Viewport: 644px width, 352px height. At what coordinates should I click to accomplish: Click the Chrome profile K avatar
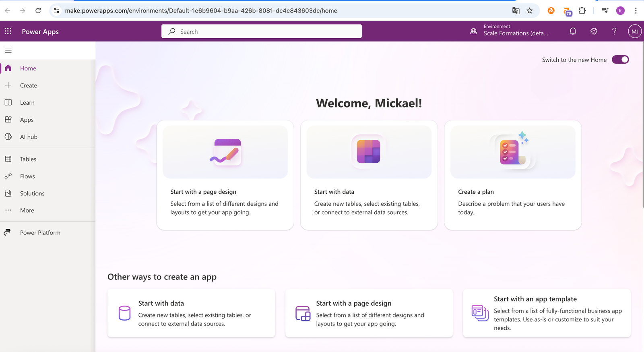[620, 10]
